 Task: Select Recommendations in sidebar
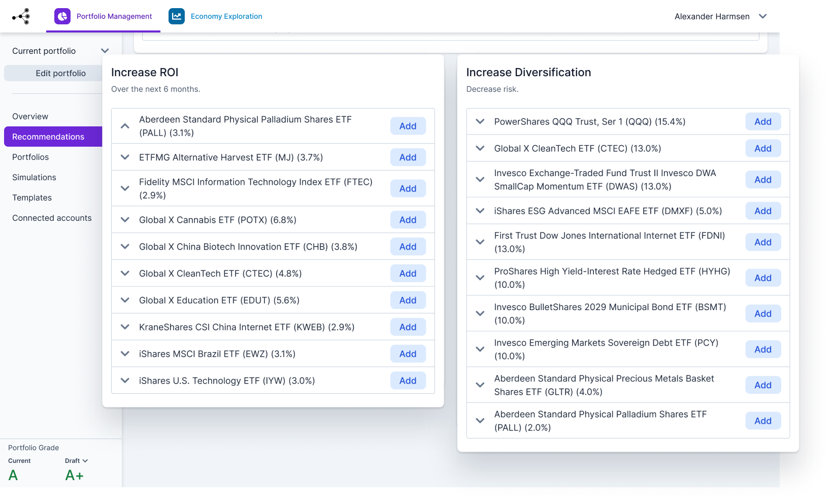click(x=53, y=137)
